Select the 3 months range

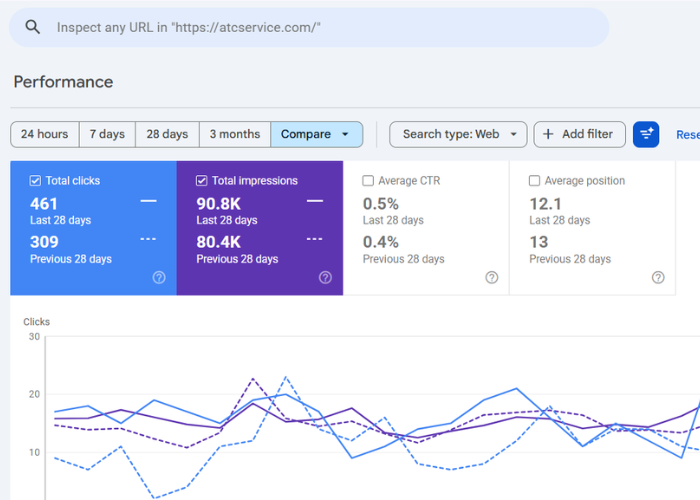coord(235,134)
